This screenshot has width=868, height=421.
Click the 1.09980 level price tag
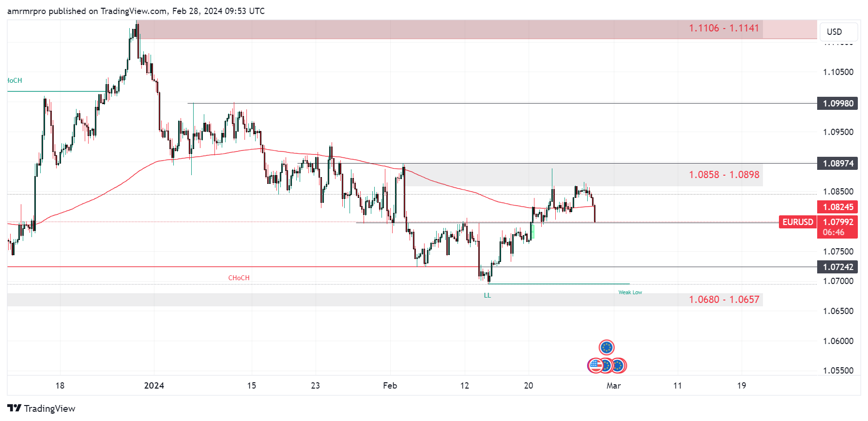(x=838, y=104)
